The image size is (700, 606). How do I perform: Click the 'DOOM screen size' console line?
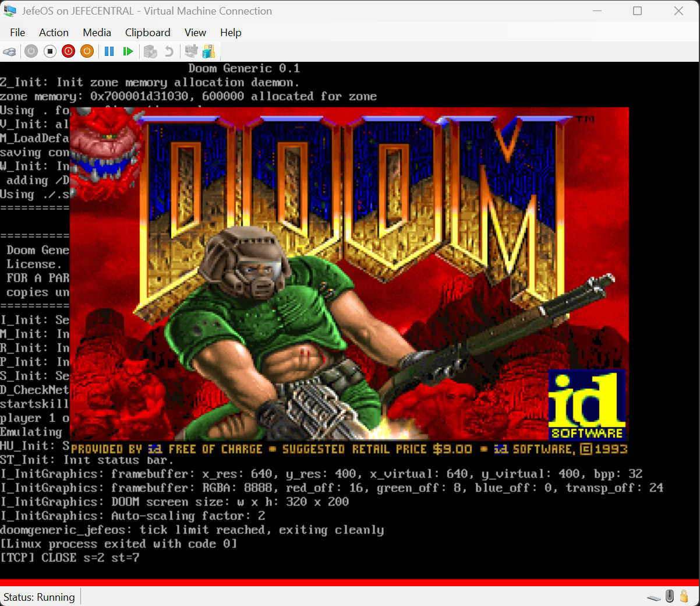tap(175, 502)
